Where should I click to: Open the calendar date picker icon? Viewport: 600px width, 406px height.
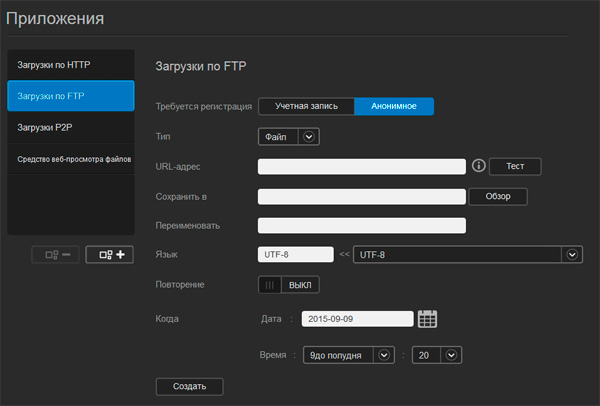[x=428, y=319]
